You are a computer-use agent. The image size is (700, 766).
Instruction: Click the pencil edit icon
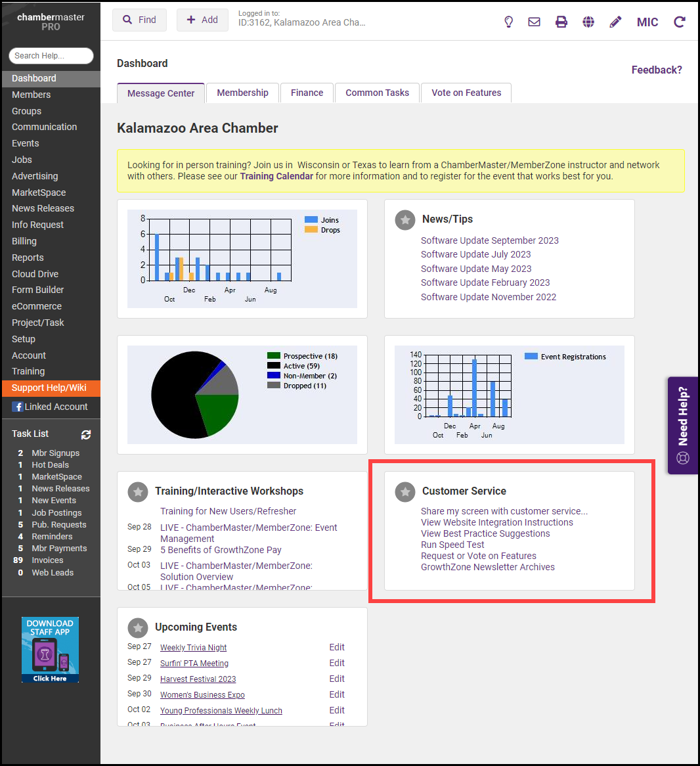click(x=615, y=22)
